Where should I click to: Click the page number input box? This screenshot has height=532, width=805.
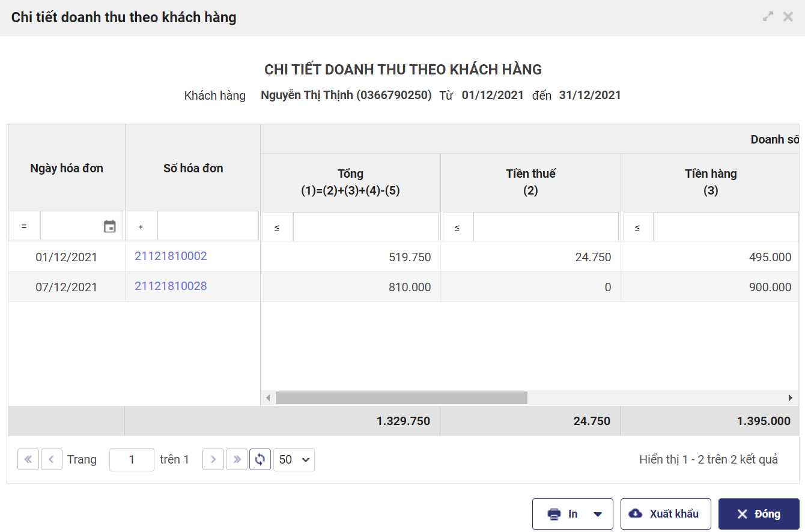pos(132,459)
